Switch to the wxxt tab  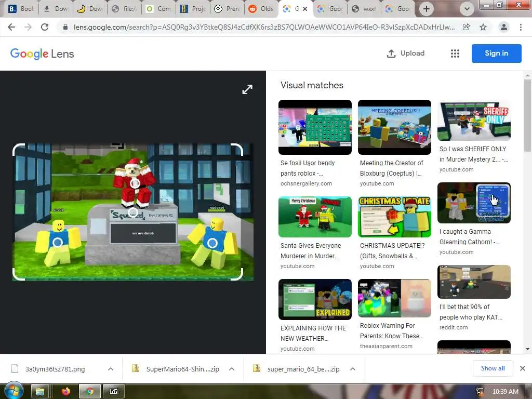click(x=364, y=9)
